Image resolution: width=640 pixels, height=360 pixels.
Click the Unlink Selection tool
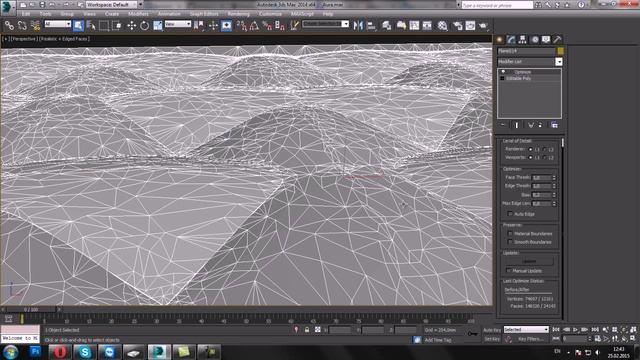(22, 26)
